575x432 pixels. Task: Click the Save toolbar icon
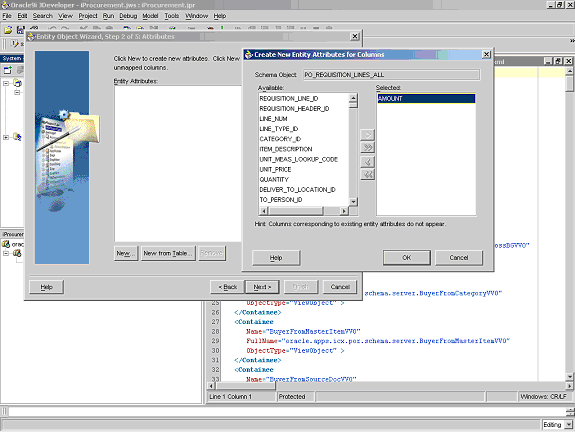click(x=20, y=30)
